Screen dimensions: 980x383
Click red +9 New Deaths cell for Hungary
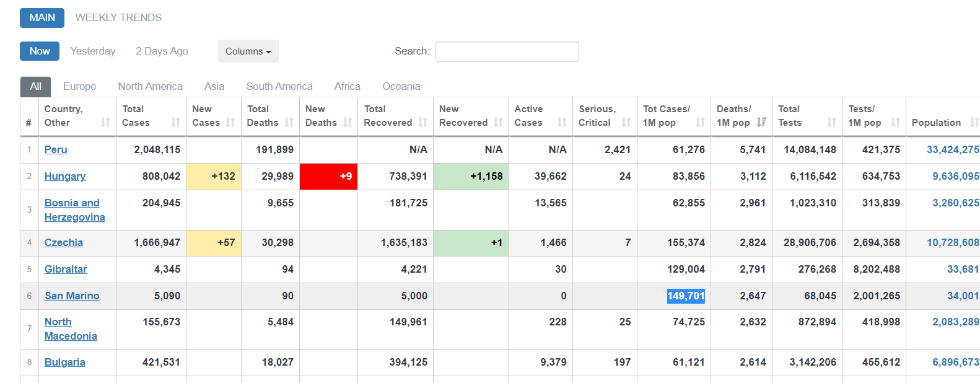click(x=328, y=176)
